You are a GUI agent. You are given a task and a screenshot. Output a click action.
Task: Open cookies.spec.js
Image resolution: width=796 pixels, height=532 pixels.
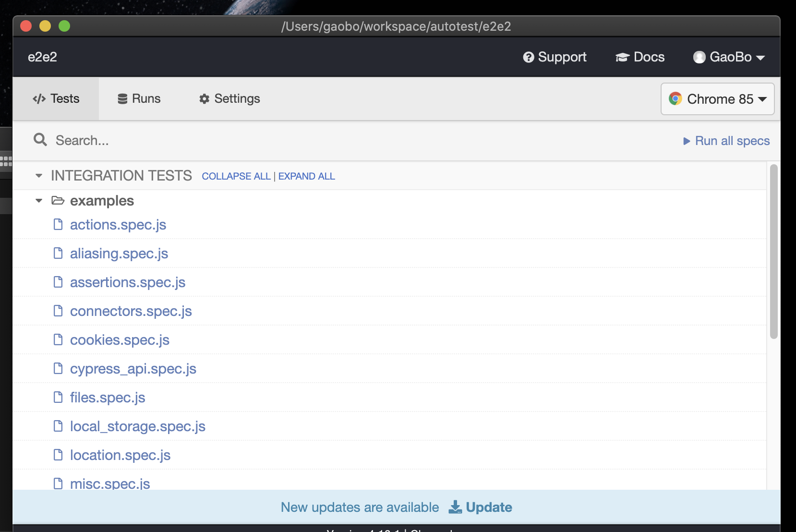[x=120, y=340]
